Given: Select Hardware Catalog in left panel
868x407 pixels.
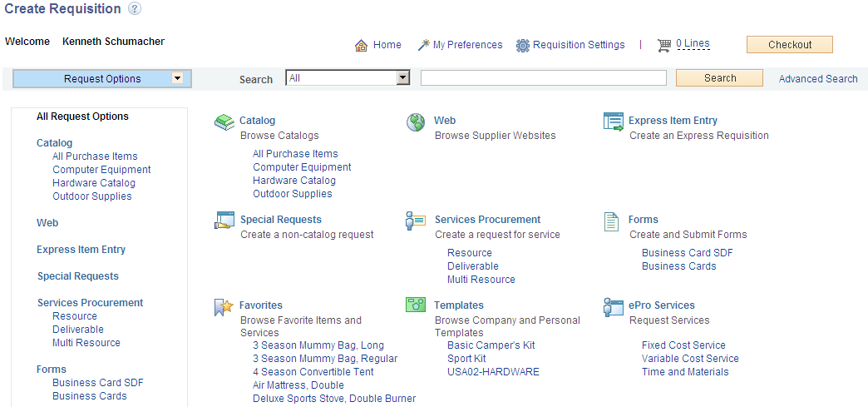Looking at the screenshot, I should [x=94, y=183].
